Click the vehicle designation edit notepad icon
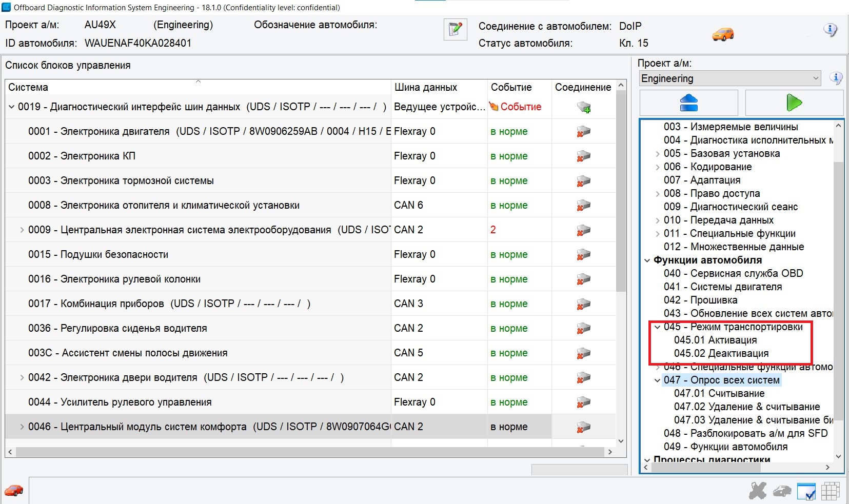Screen dimensions: 849x504 pos(455,29)
